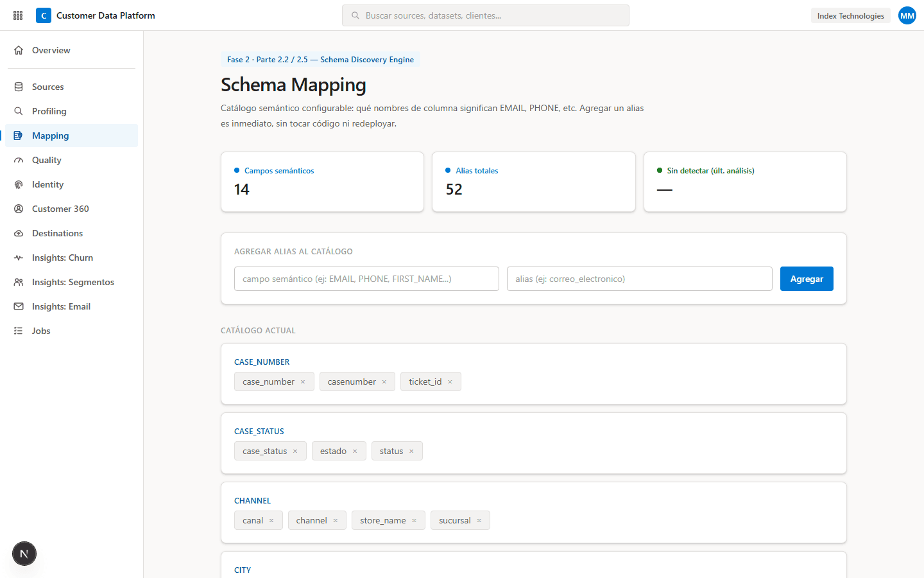Open Jobs in the sidebar
The image size is (924, 578).
[x=71, y=331]
